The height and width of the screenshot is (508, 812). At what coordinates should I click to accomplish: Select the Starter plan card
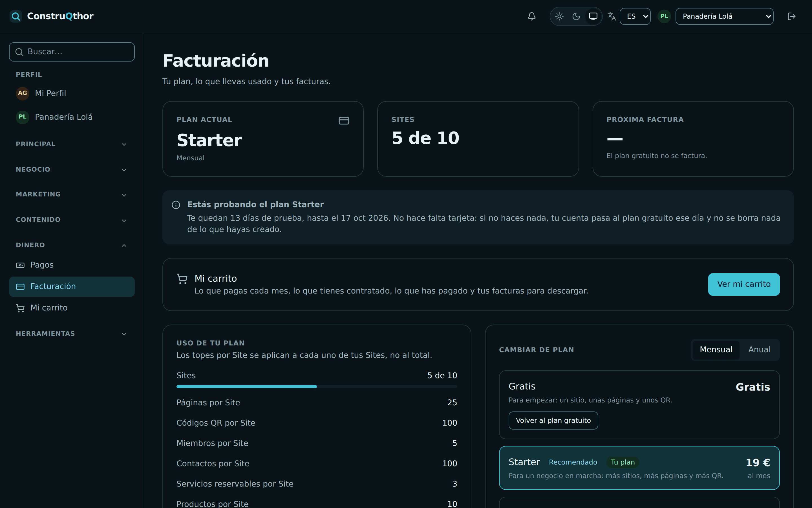[x=639, y=468]
